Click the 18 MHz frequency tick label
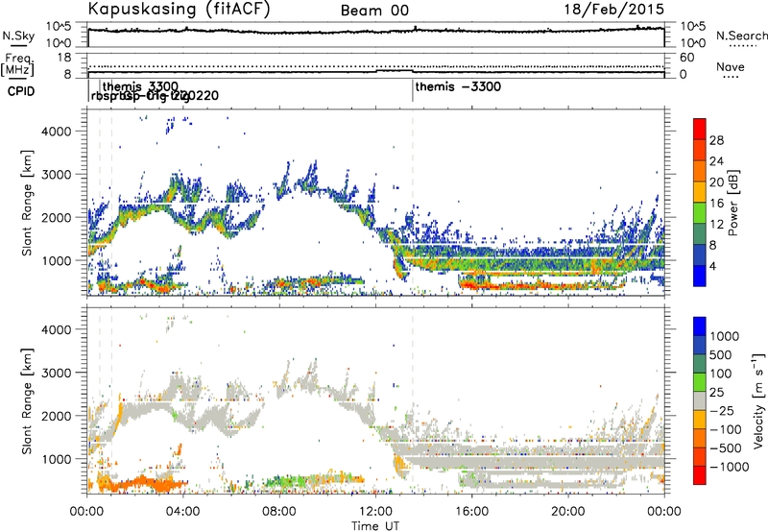 64,58
